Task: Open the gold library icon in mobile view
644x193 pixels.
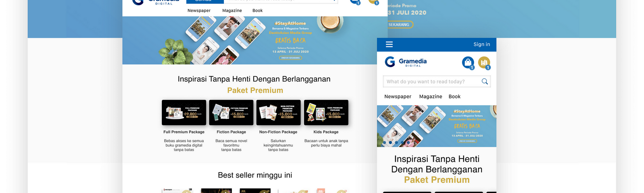Action: click(x=484, y=62)
